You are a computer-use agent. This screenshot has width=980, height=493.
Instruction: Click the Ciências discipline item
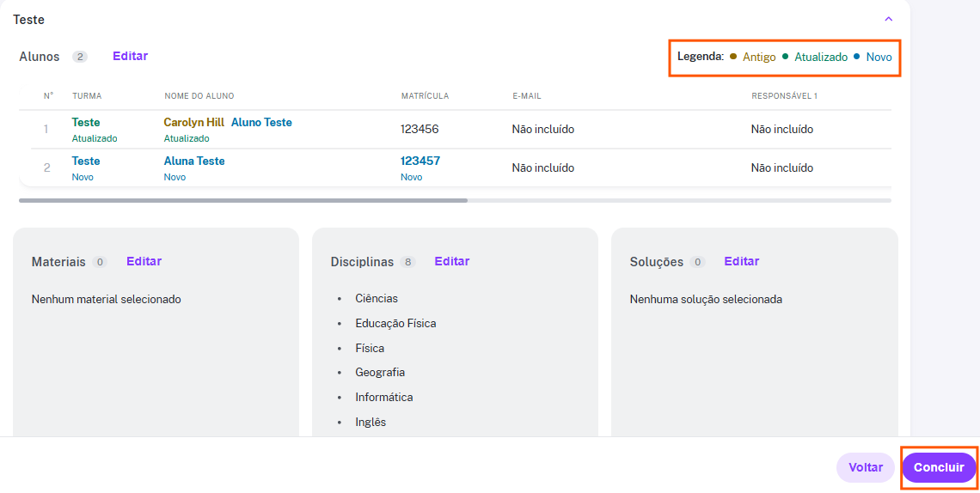377,299
